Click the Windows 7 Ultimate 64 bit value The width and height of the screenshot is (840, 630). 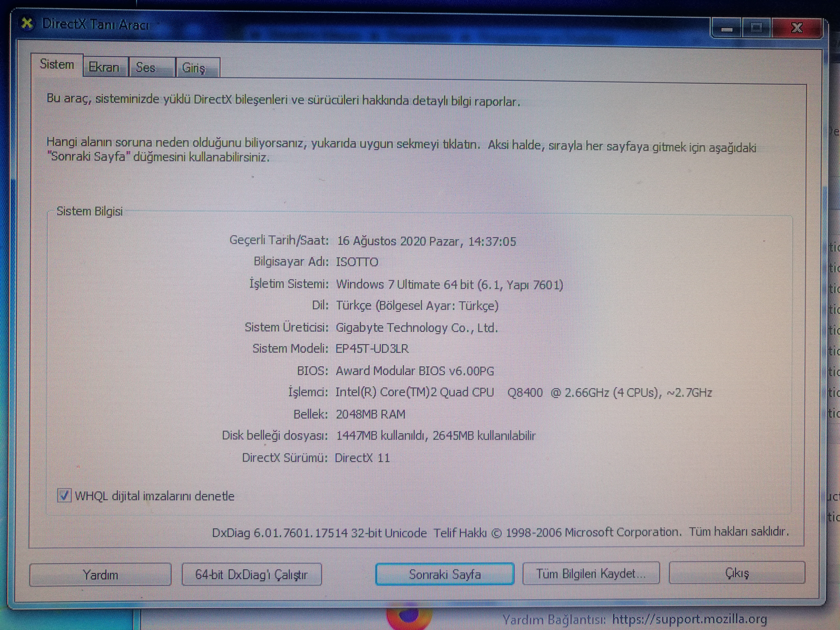click(x=450, y=284)
